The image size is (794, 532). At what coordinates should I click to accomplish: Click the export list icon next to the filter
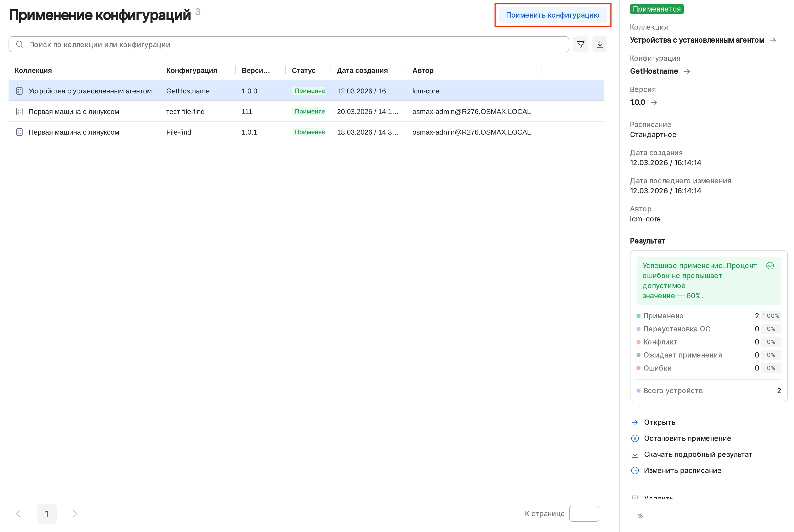pyautogui.click(x=600, y=44)
